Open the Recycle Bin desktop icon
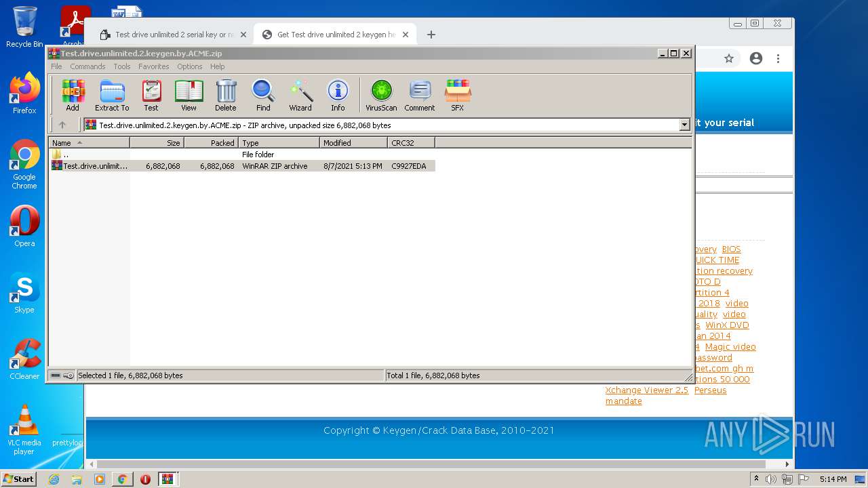 [24, 27]
